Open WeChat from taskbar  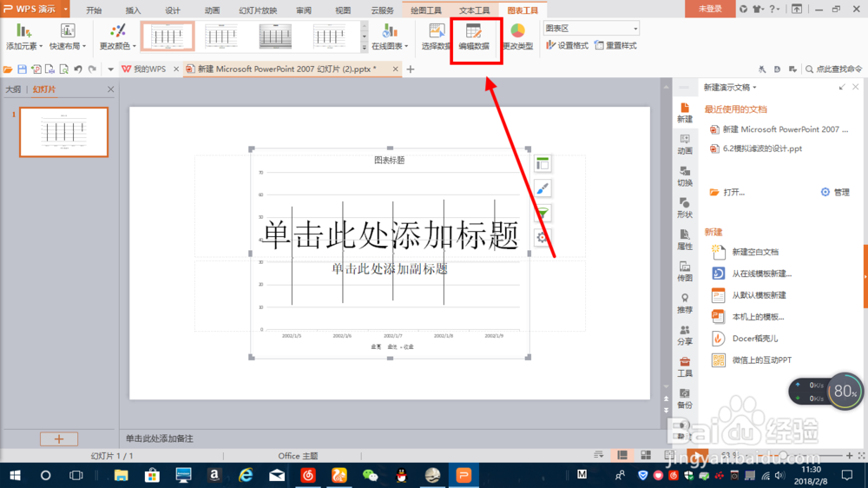(371, 475)
